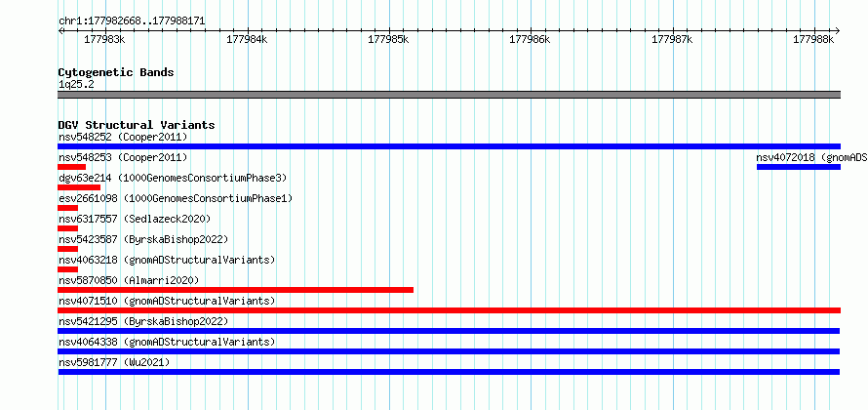Click the red esv2661098 variant bar
The width and height of the screenshot is (868, 410).
click(x=67, y=208)
